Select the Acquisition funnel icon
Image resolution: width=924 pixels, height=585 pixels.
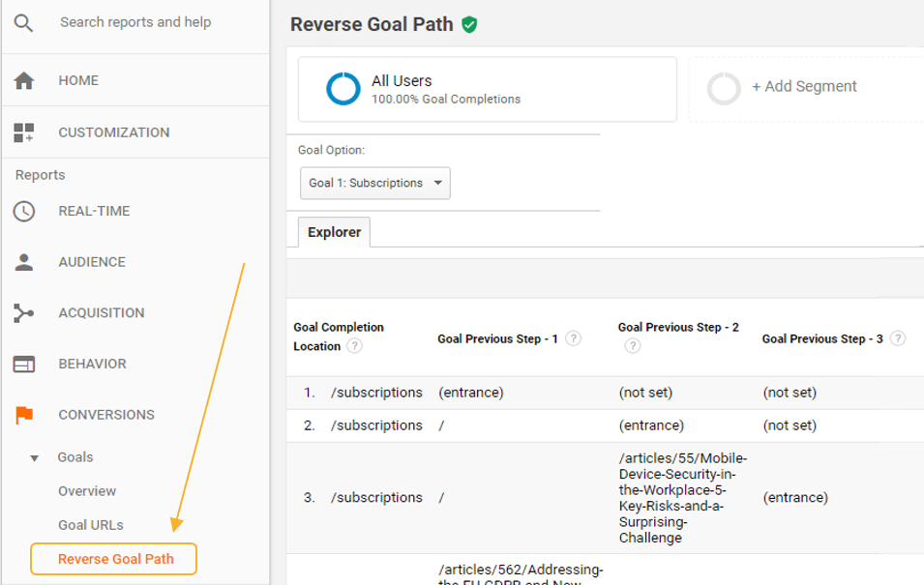click(22, 312)
